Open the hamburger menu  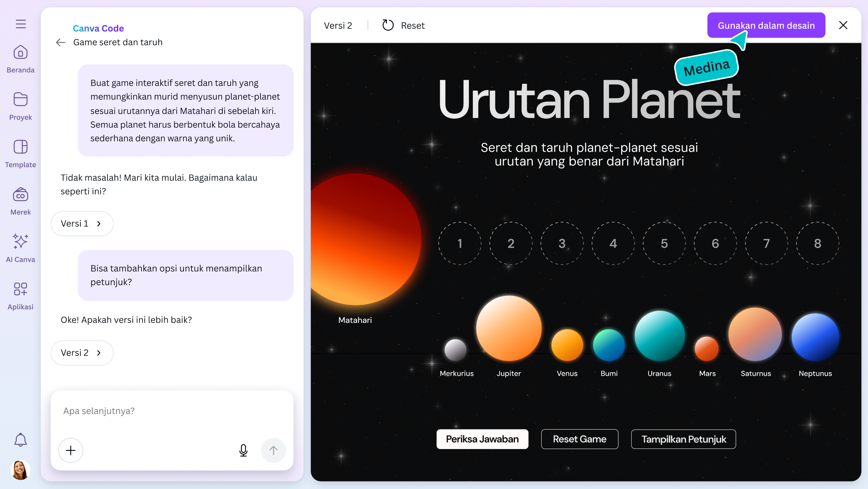pyautogui.click(x=20, y=24)
